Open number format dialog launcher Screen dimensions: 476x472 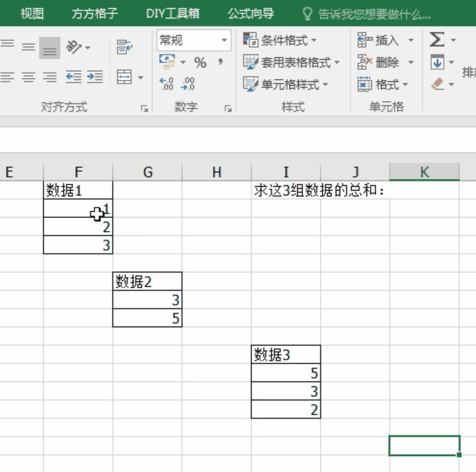coord(228,108)
